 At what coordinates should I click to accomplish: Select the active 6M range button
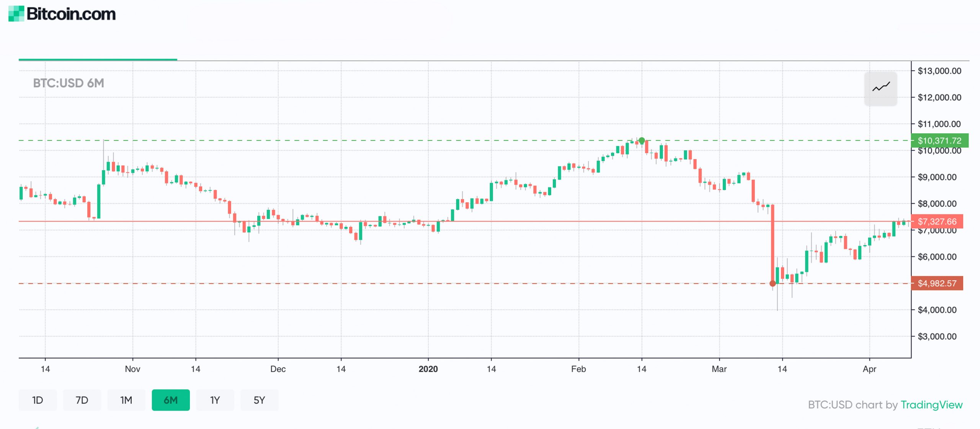click(171, 400)
